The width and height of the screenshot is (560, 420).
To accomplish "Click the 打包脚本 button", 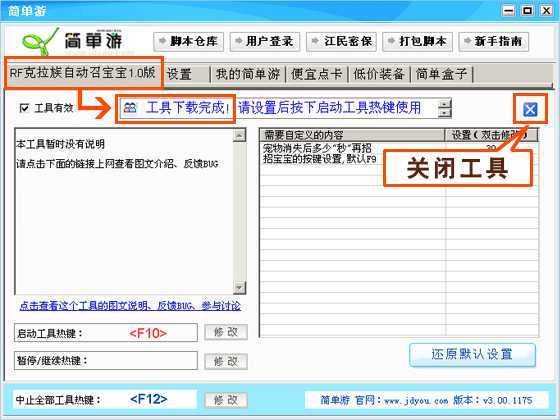I will pyautogui.click(x=418, y=41).
